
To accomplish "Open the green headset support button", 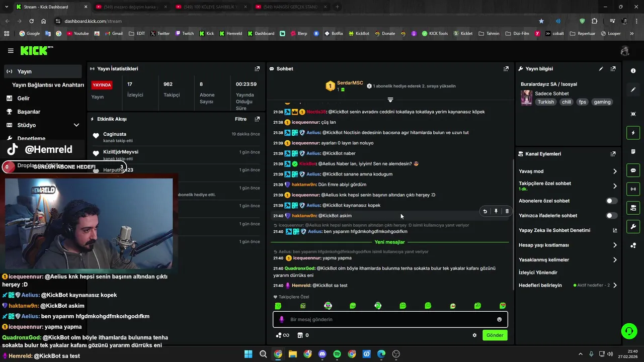I will tap(629, 331).
